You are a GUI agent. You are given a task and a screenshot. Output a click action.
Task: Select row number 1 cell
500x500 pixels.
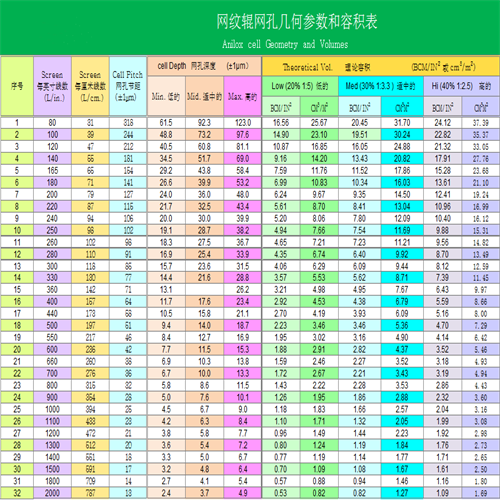coord(17,123)
